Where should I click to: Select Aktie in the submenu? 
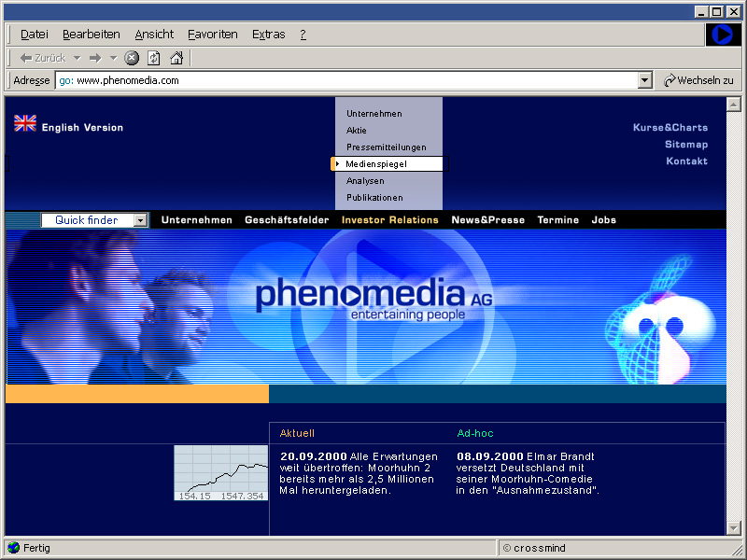(357, 131)
